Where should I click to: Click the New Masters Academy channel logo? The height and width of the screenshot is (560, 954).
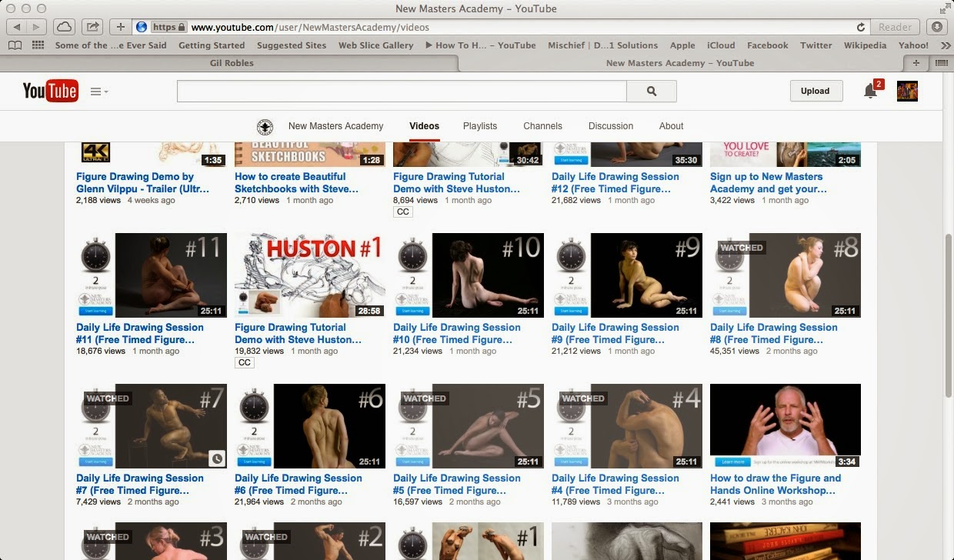coord(265,126)
